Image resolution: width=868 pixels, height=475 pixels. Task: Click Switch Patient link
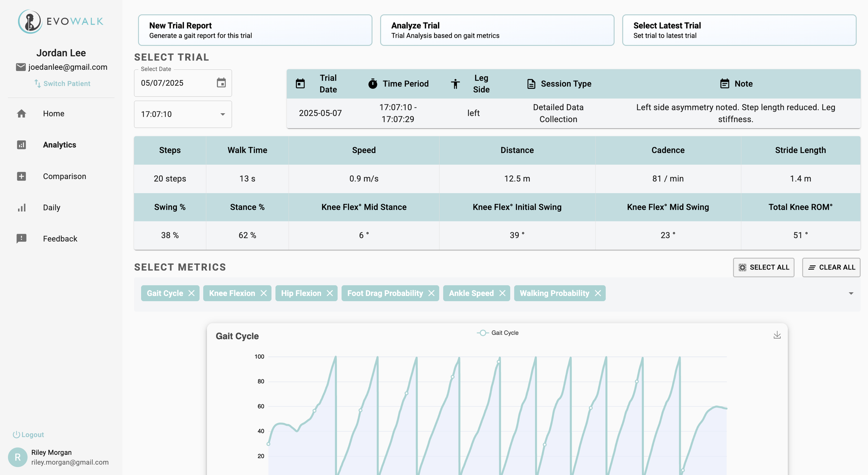coord(62,84)
